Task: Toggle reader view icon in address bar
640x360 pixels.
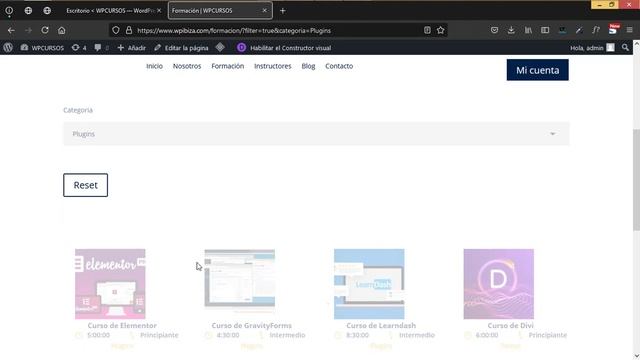Action: (x=427, y=30)
